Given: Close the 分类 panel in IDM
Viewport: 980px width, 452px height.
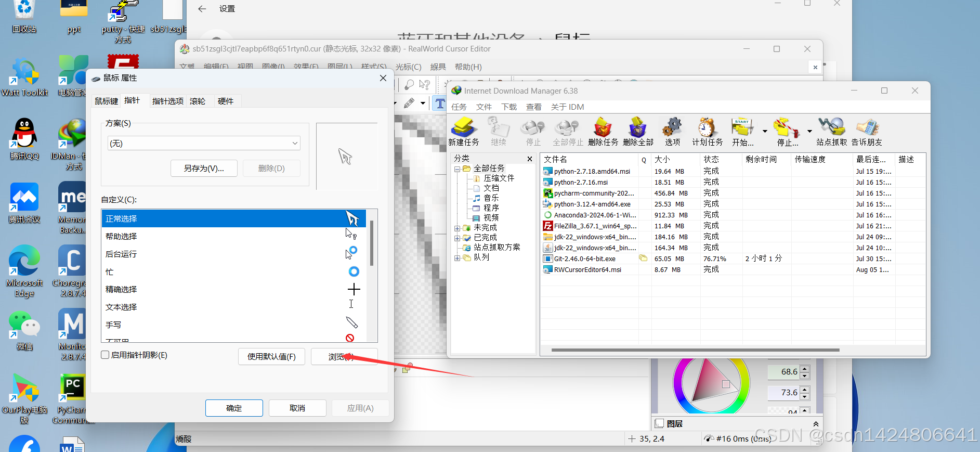Looking at the screenshot, I should click(x=530, y=159).
